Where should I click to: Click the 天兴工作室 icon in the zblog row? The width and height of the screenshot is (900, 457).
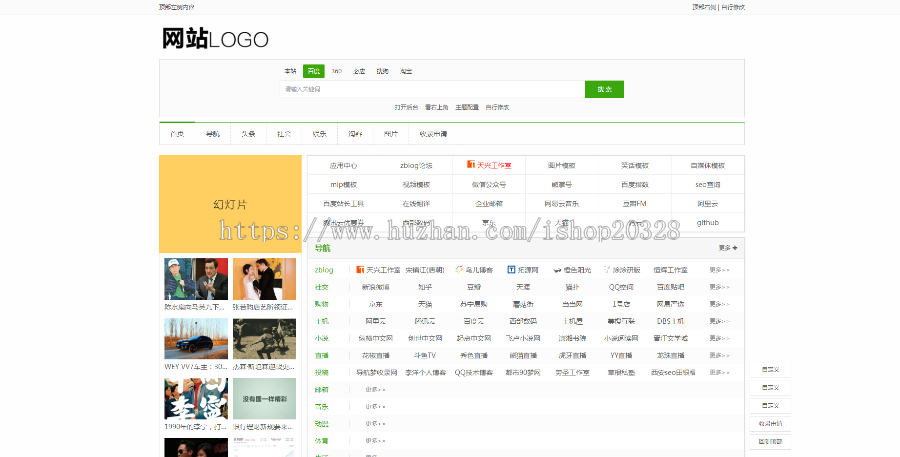click(x=360, y=270)
